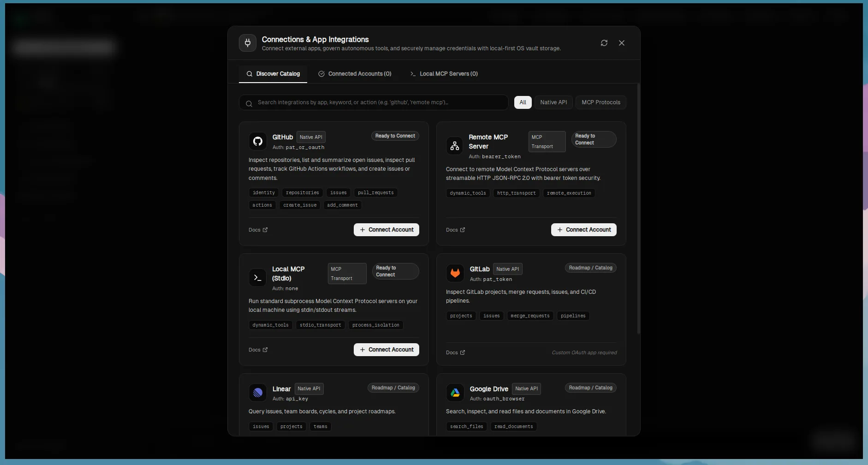The height and width of the screenshot is (465, 868).
Task: Filter by Native API
Action: pyautogui.click(x=553, y=102)
